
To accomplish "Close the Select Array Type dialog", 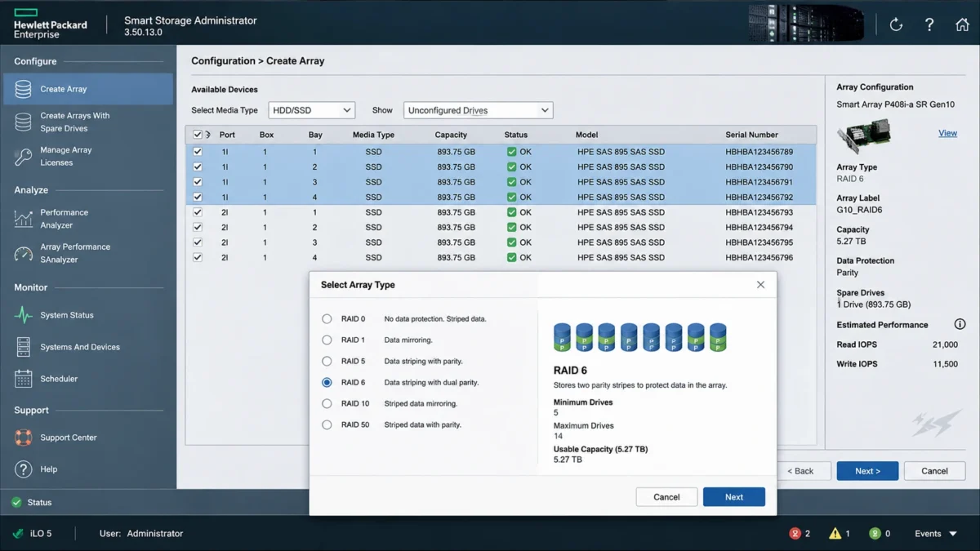I will [760, 285].
